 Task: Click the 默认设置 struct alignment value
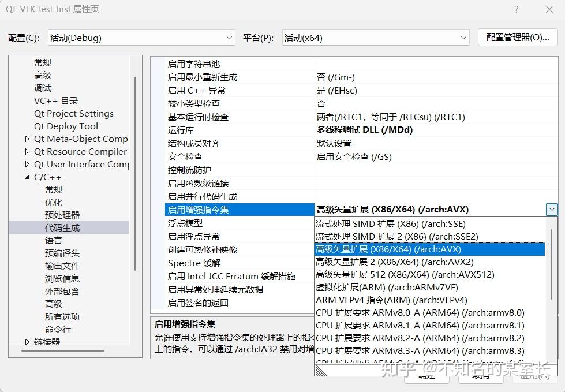(x=334, y=143)
